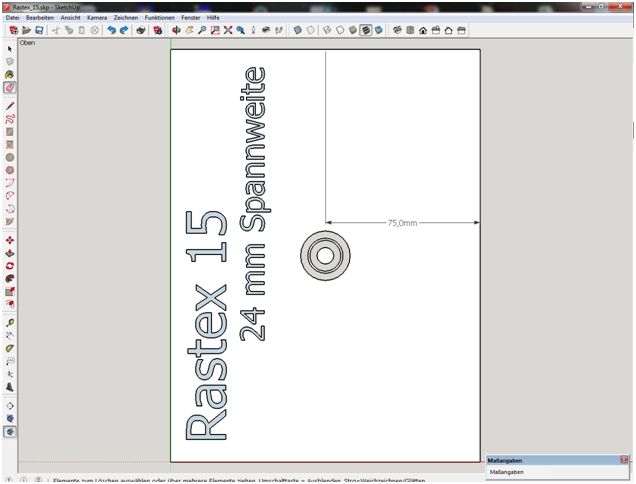
Task: Click the concentric circle object on canvas
Action: [x=325, y=256]
